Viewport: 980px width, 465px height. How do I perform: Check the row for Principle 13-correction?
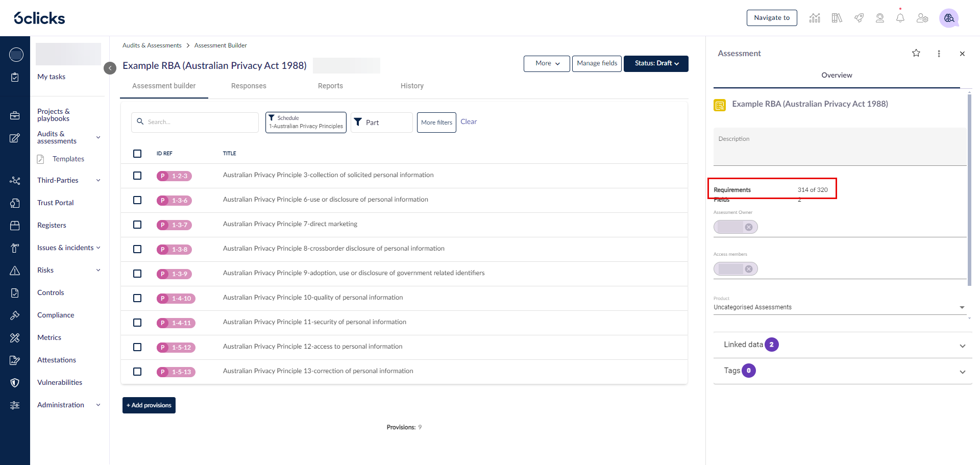137,372
